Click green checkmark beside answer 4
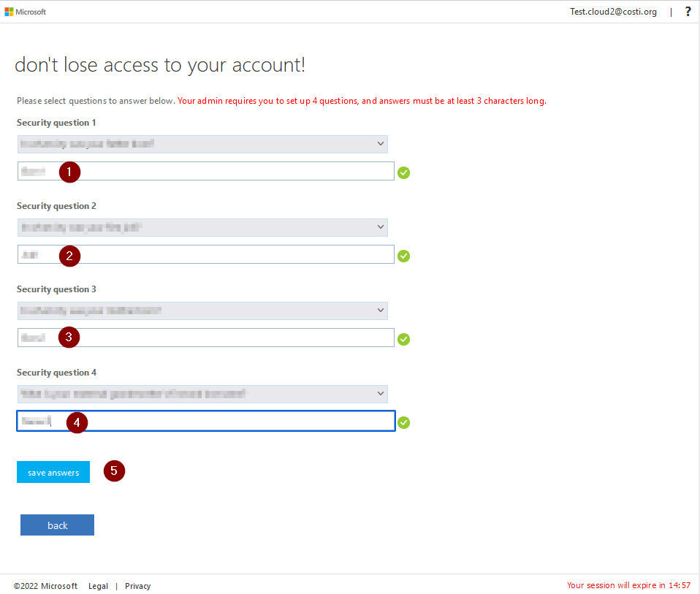Image resolution: width=700 pixels, height=594 pixels. tap(404, 423)
